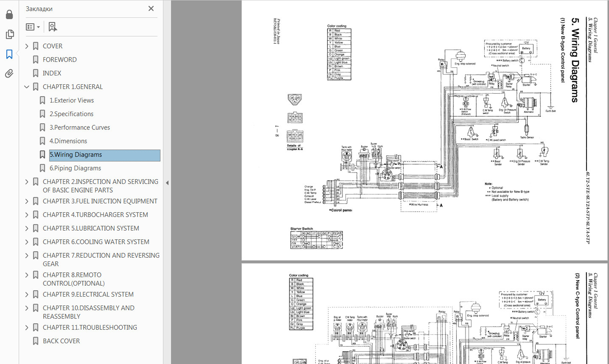Expand the COVER bookmark
Image resolution: width=609 pixels, height=364 pixels.
27,46
